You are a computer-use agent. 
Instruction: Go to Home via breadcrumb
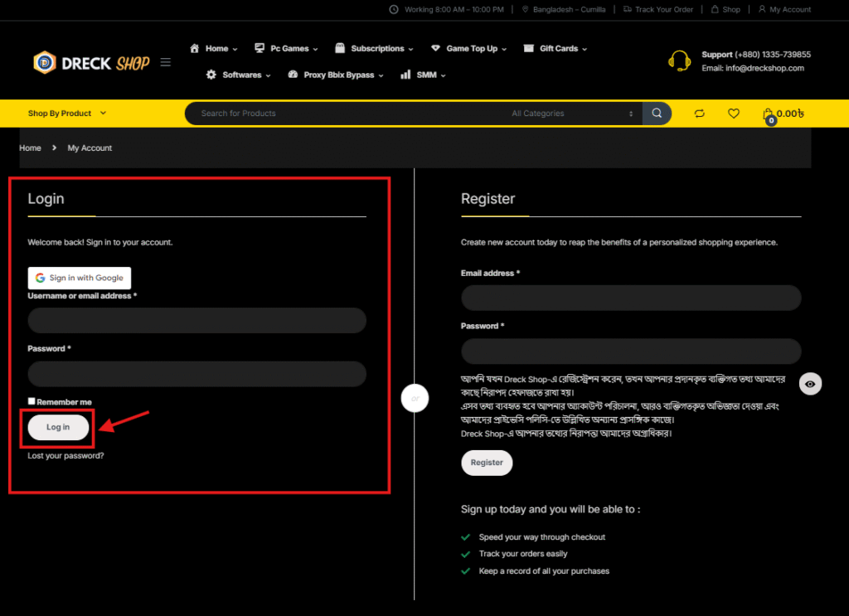(31, 148)
